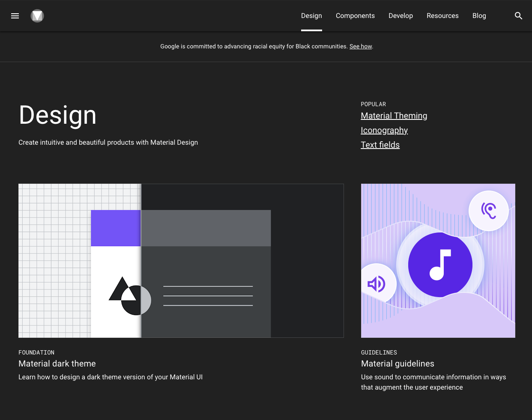Go to the Components tab
This screenshot has width=532, height=420.
pyautogui.click(x=355, y=16)
